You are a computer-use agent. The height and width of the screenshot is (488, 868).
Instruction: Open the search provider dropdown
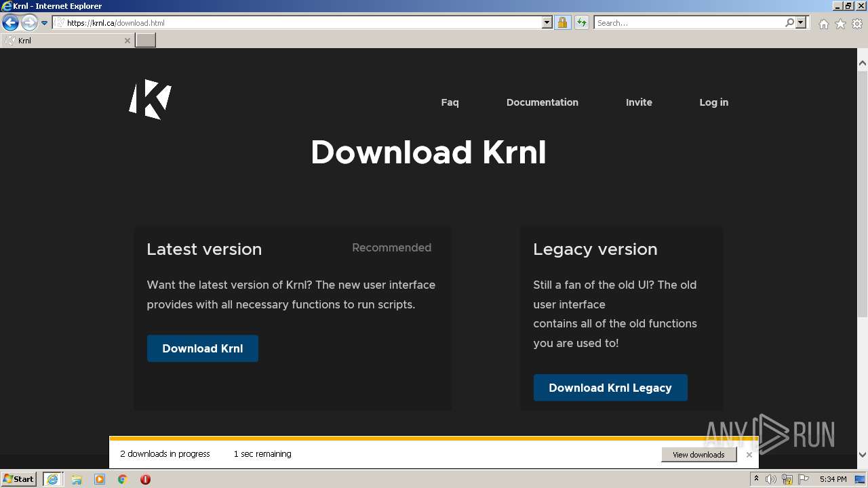(801, 23)
